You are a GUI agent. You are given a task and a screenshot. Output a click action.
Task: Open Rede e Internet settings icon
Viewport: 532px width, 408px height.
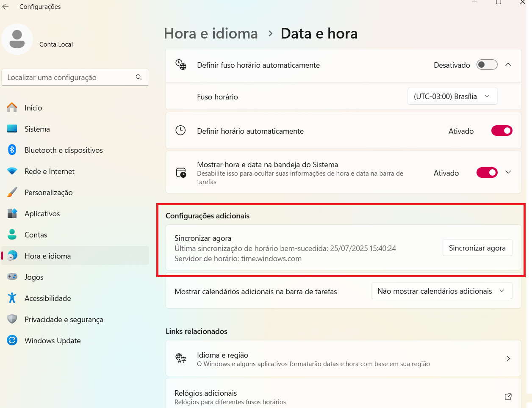pos(12,171)
